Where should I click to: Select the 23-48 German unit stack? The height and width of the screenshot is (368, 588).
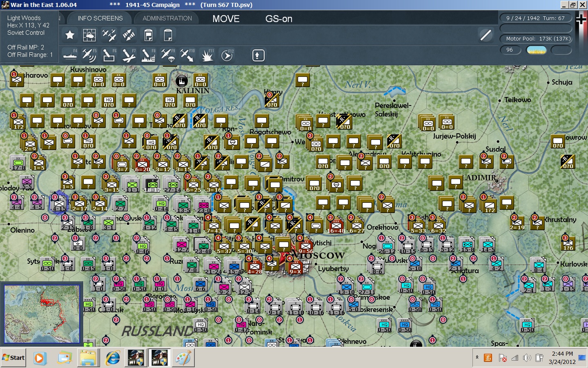203,245
